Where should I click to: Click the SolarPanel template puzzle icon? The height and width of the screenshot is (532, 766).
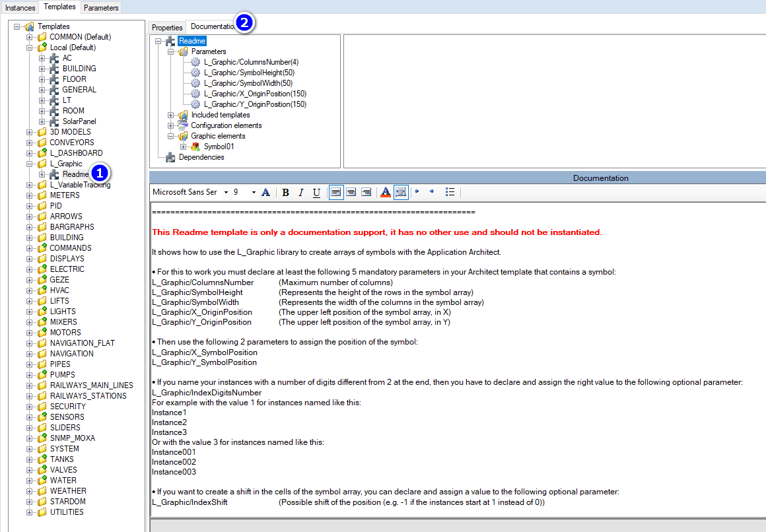(54, 121)
